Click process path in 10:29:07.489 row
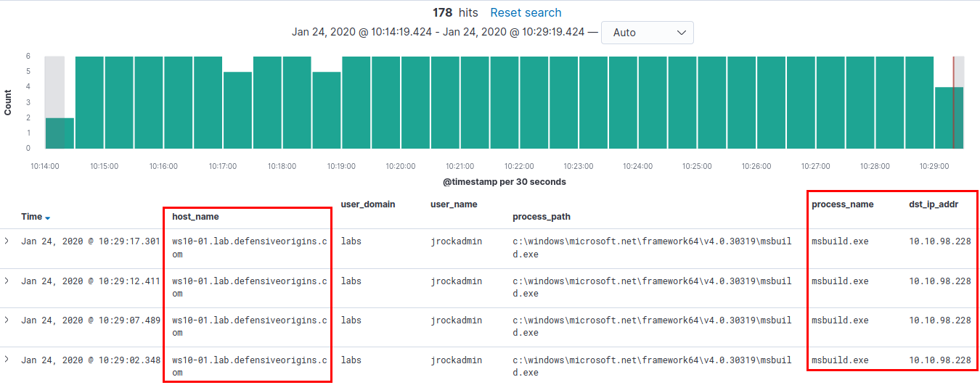 tap(652, 326)
